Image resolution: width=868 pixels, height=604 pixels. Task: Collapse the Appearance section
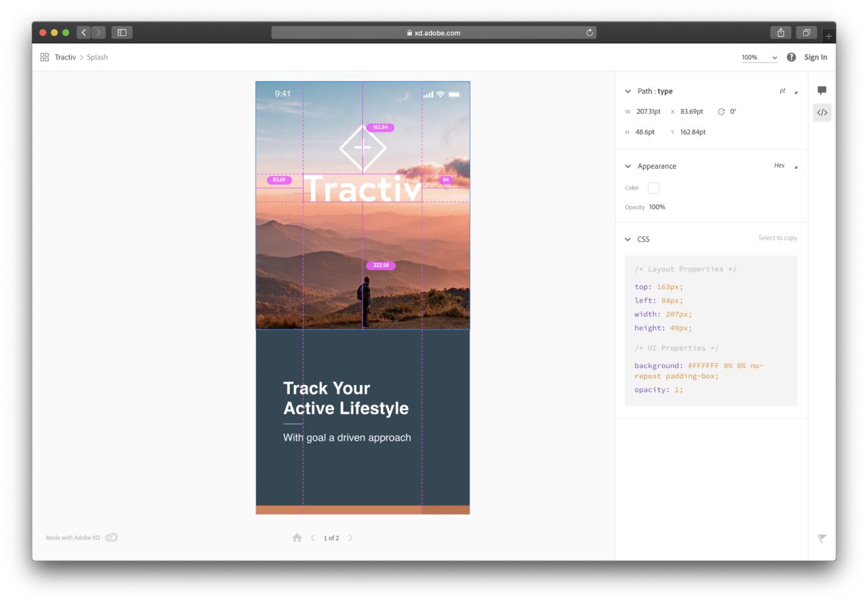[628, 166]
